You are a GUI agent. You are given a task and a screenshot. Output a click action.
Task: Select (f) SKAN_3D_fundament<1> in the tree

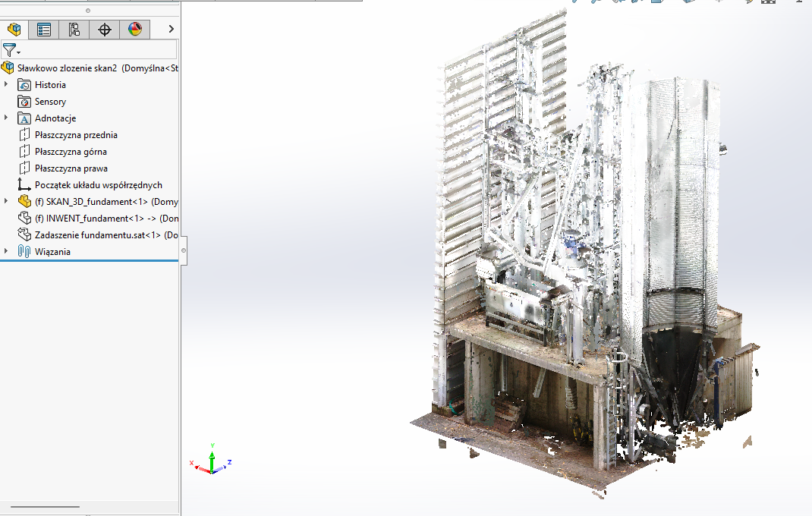click(x=106, y=202)
